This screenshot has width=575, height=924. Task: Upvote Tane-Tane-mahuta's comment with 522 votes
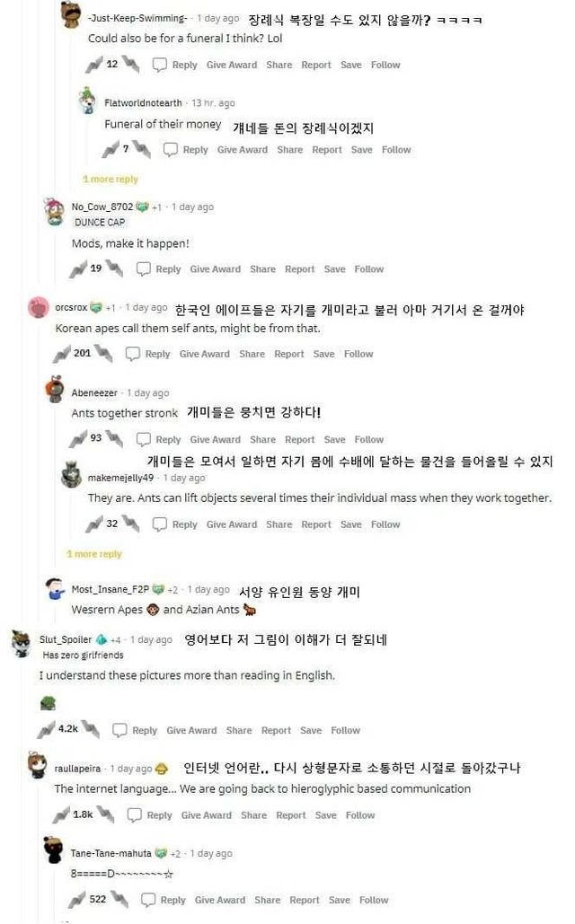(77, 900)
